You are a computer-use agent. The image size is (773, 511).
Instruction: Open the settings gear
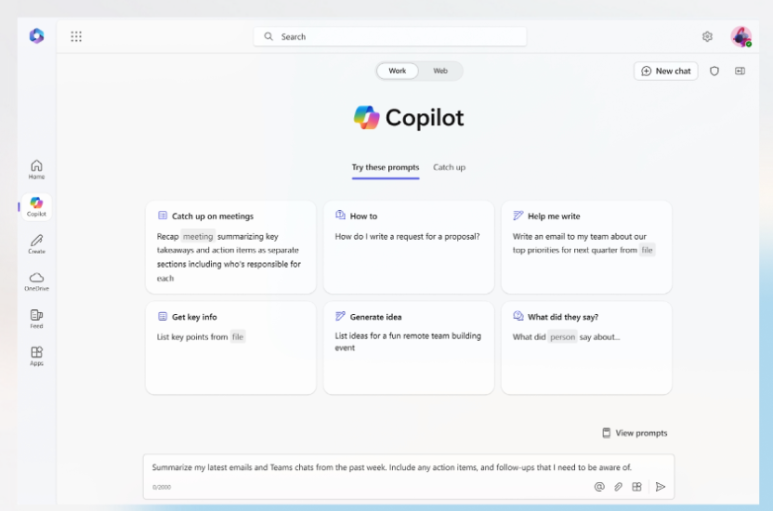click(x=707, y=36)
